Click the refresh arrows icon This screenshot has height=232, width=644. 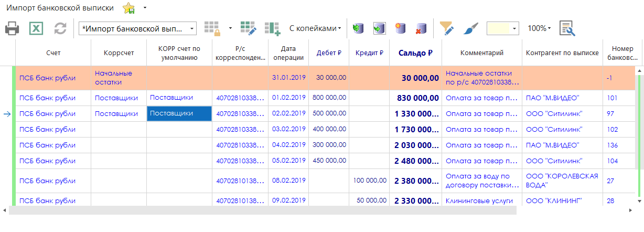[60, 28]
